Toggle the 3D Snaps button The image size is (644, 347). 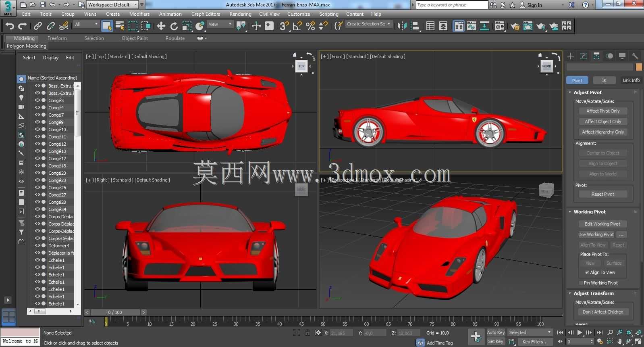[284, 26]
